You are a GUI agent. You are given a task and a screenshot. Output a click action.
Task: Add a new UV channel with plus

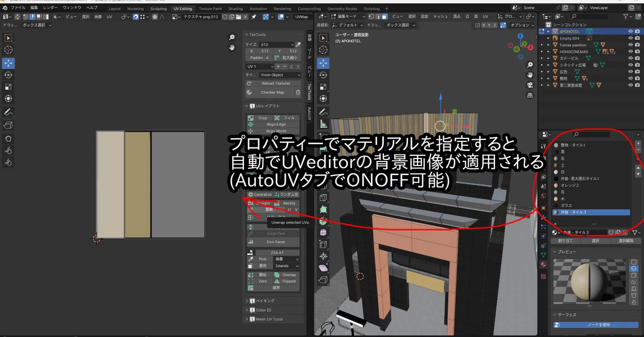click(x=278, y=66)
